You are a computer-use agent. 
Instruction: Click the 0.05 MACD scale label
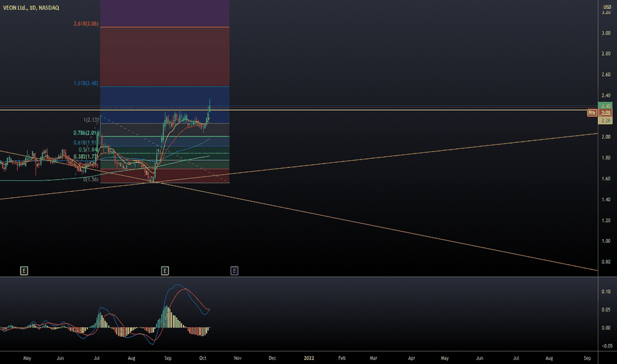pos(606,310)
